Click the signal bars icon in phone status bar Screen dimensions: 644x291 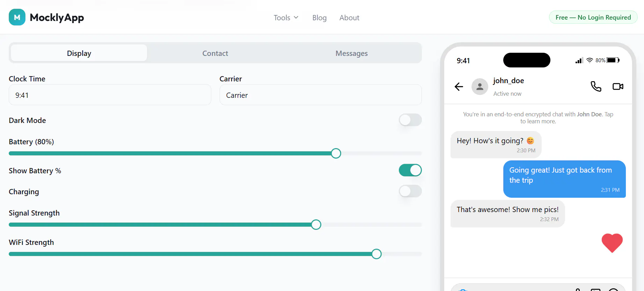(x=579, y=60)
